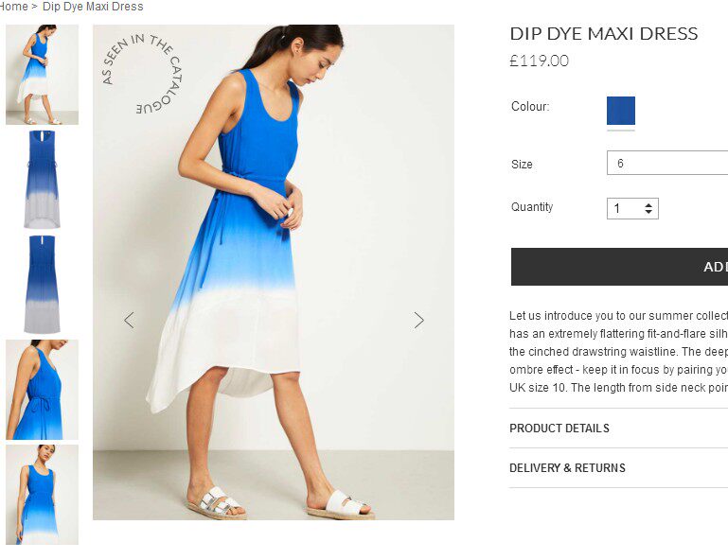This screenshot has width=728, height=560.
Task: Decrease quantity with the down arrow
Action: [648, 212]
